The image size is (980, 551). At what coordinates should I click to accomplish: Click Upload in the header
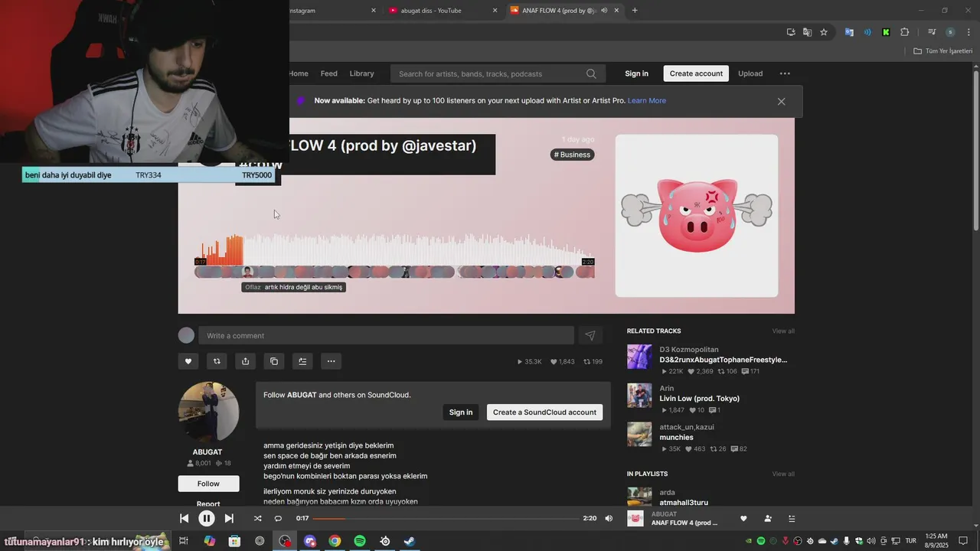[750, 73]
